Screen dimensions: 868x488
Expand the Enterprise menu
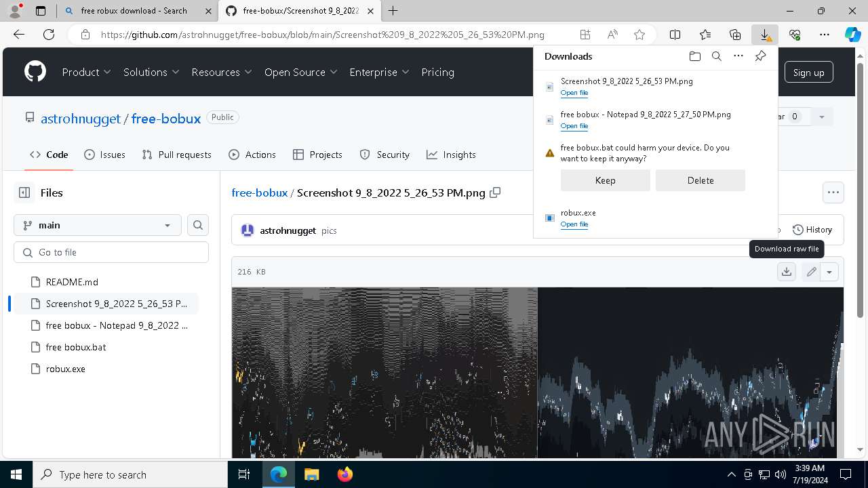click(x=379, y=72)
